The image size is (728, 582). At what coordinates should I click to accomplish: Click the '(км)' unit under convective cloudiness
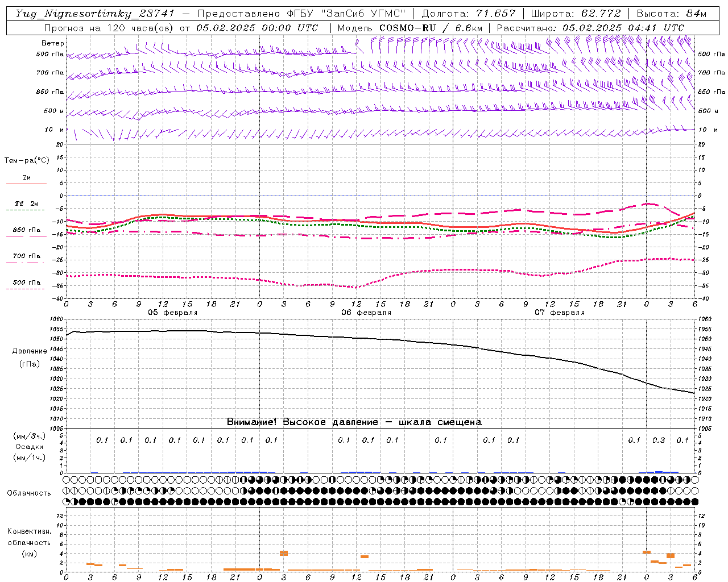pyautogui.click(x=30, y=554)
